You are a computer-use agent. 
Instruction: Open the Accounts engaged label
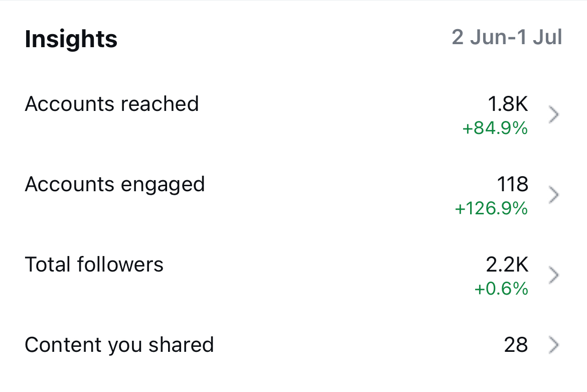(x=115, y=185)
